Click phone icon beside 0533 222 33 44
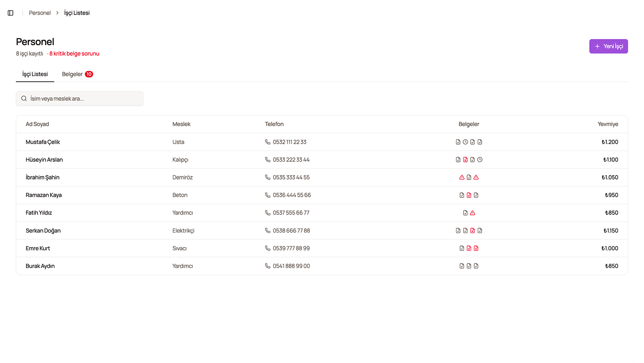The height and width of the screenshot is (363, 644). coord(268,160)
